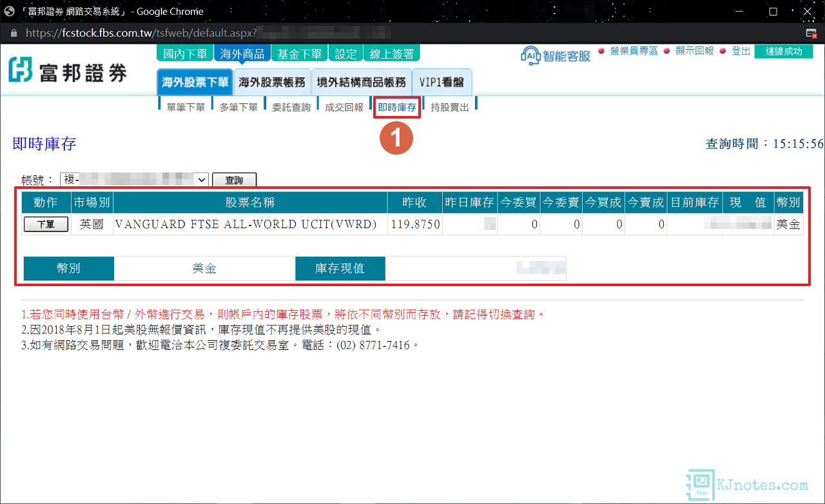
Task: Click the 英國 market cell
Action: [92, 224]
